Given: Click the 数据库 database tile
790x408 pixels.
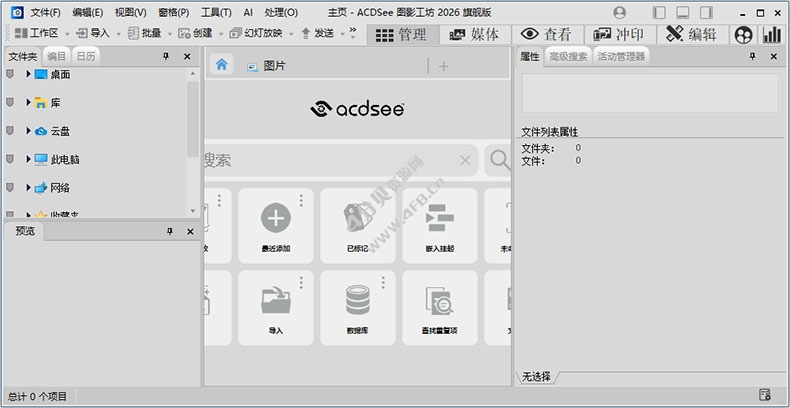Looking at the screenshot, I should click(358, 306).
